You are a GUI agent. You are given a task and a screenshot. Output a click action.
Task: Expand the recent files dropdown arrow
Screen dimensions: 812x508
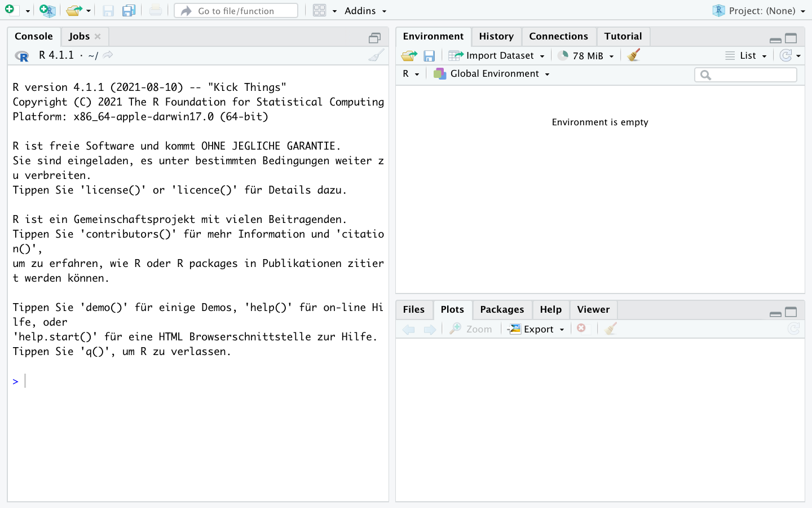(x=89, y=11)
